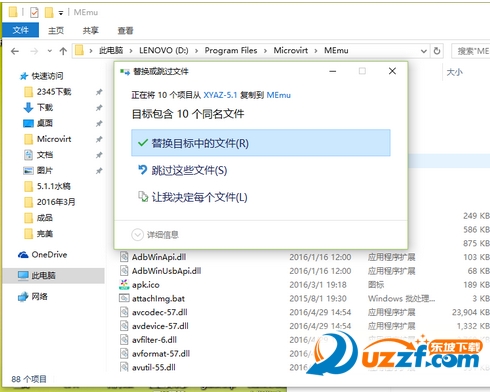
Task: Choose 替换目标中的文件(R) option
Action: click(261, 143)
